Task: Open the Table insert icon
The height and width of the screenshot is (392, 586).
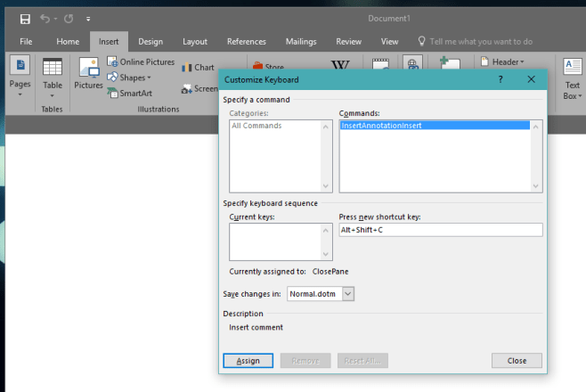Action: click(x=53, y=68)
